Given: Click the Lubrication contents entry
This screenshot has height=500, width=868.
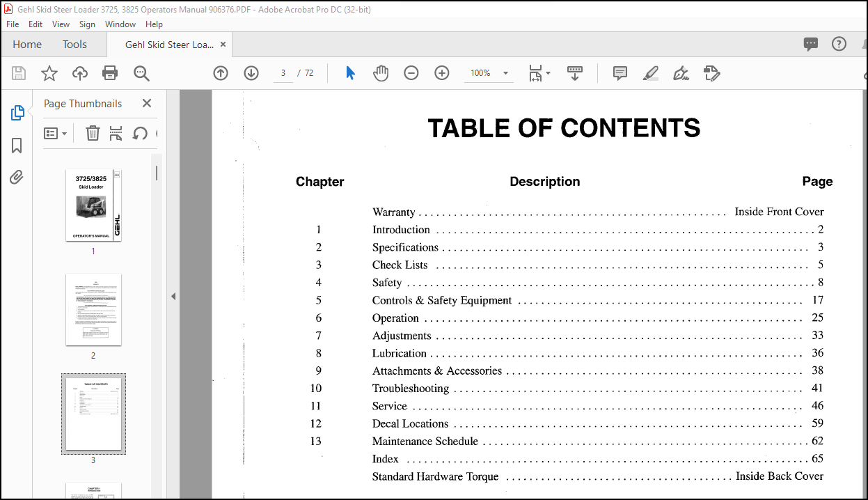Looking at the screenshot, I should 400,353.
